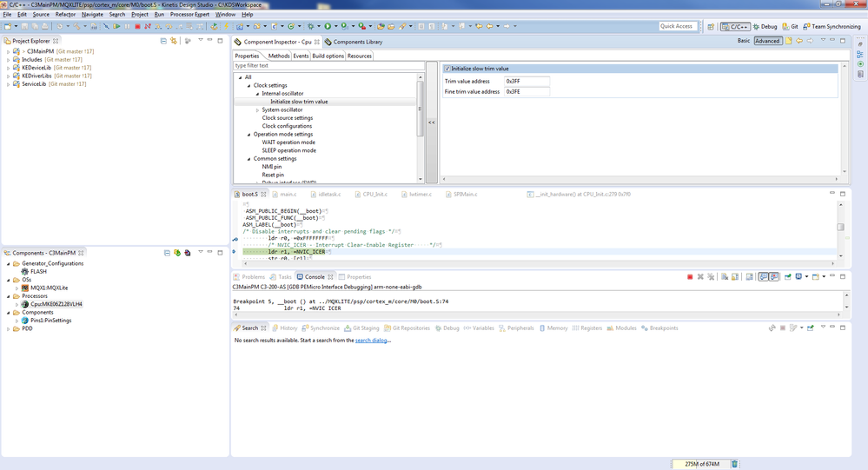Image resolution: width=868 pixels, height=470 pixels.
Task: Open the Problems view tab
Action: click(249, 277)
